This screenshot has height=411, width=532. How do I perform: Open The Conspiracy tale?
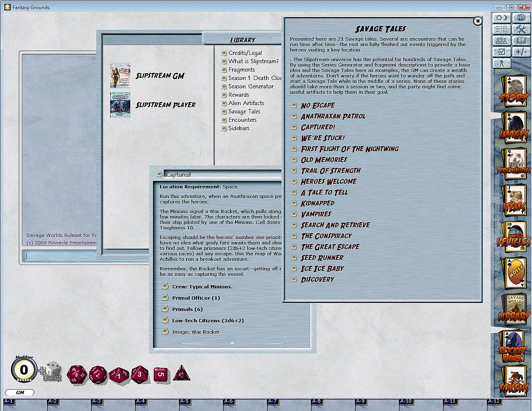pyautogui.click(x=326, y=236)
